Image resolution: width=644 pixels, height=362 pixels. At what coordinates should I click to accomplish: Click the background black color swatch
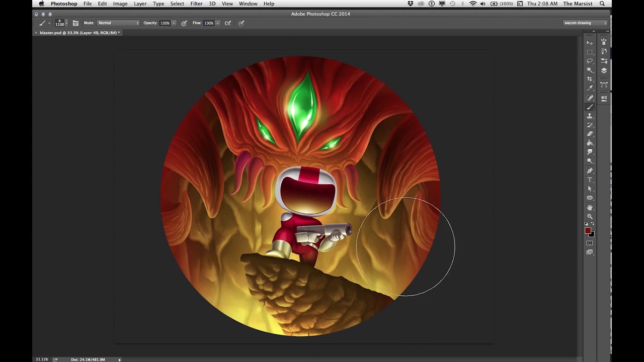[x=592, y=235]
